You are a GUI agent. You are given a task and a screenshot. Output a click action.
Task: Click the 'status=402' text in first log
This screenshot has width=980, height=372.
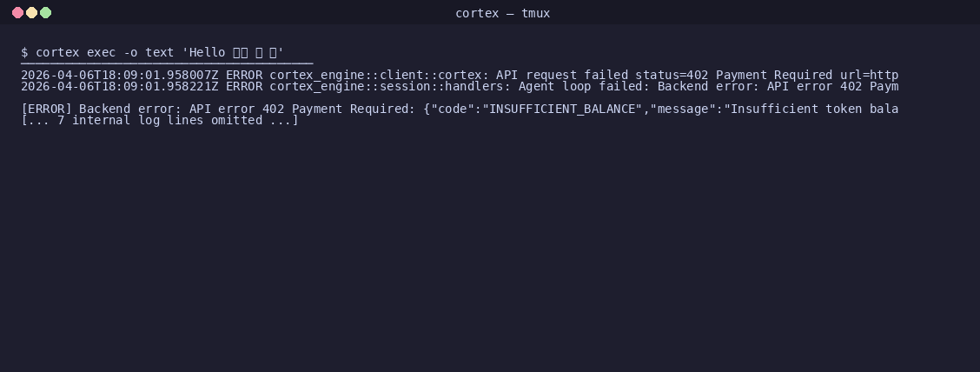click(x=672, y=75)
